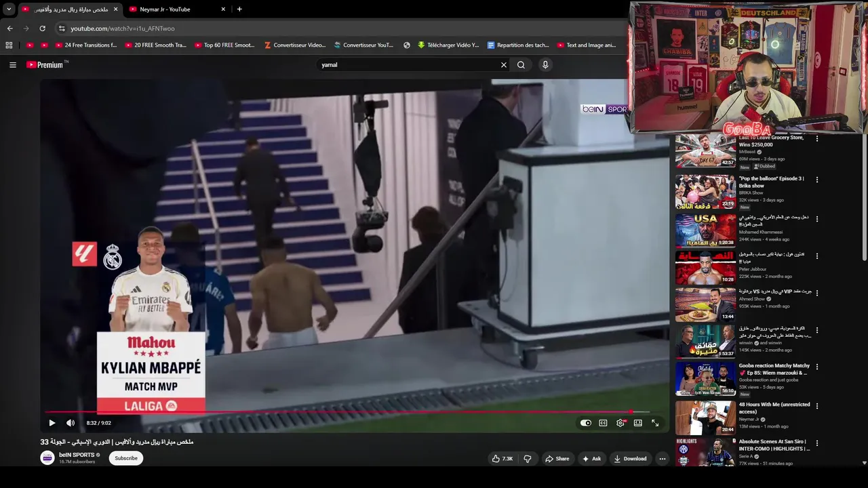Screen dimensions: 868x488
Task: Open 'Télécharger Vidéo Y...' bookmark
Action: click(448, 45)
